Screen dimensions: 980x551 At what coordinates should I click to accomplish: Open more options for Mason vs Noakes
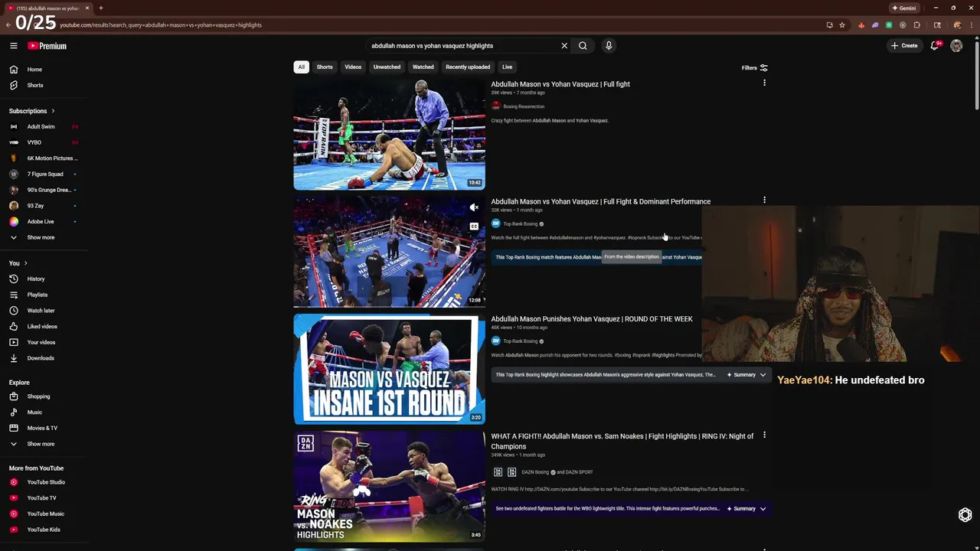[764, 435]
